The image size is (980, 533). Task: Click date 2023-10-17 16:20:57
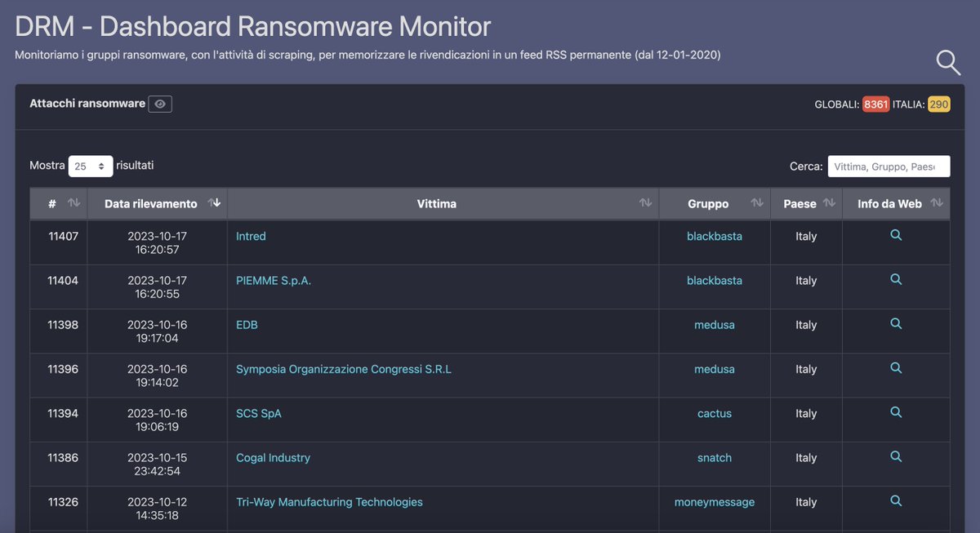pyautogui.click(x=158, y=242)
